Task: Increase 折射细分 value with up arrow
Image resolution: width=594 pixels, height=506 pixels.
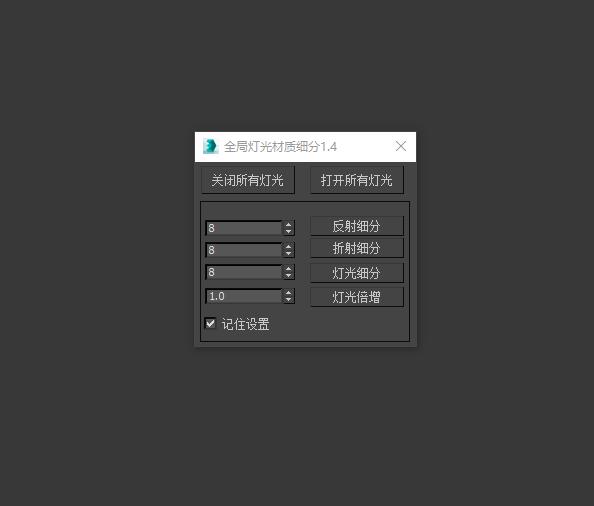Action: click(x=289, y=247)
